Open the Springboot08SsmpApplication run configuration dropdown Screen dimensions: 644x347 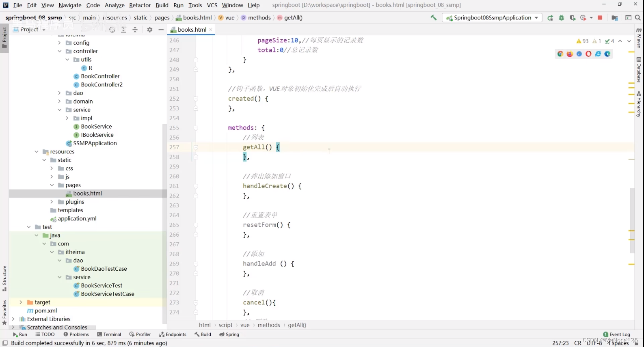[x=492, y=18]
